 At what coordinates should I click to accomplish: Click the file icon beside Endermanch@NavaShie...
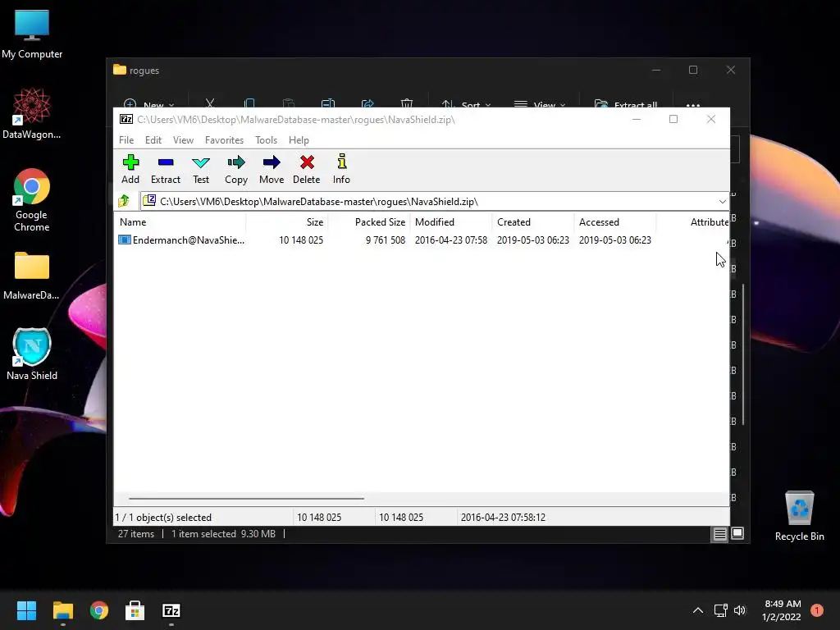point(125,240)
